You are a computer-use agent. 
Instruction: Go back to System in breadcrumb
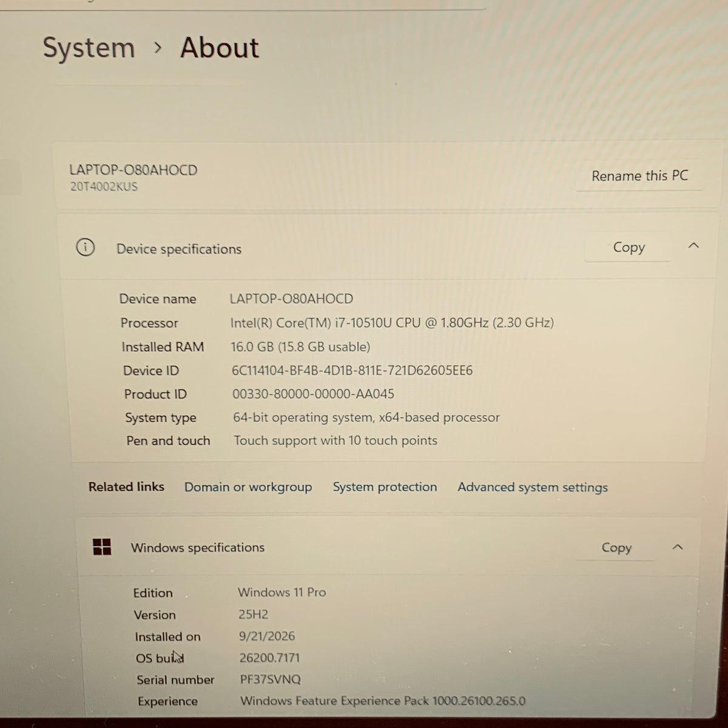click(89, 48)
